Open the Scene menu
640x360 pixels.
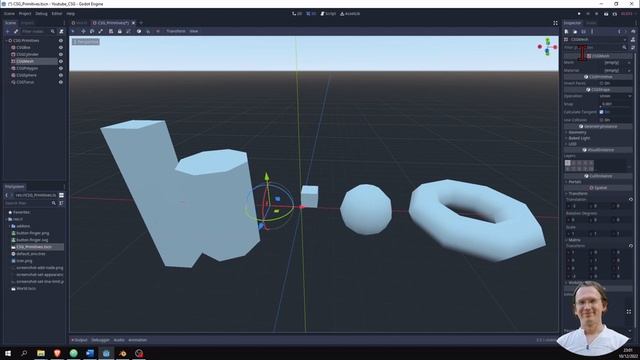pyautogui.click(x=9, y=13)
